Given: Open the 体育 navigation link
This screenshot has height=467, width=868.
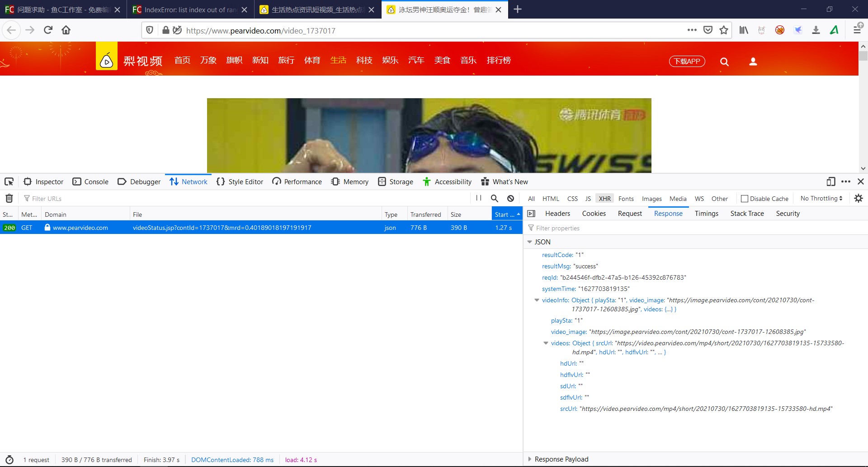Looking at the screenshot, I should coord(312,60).
